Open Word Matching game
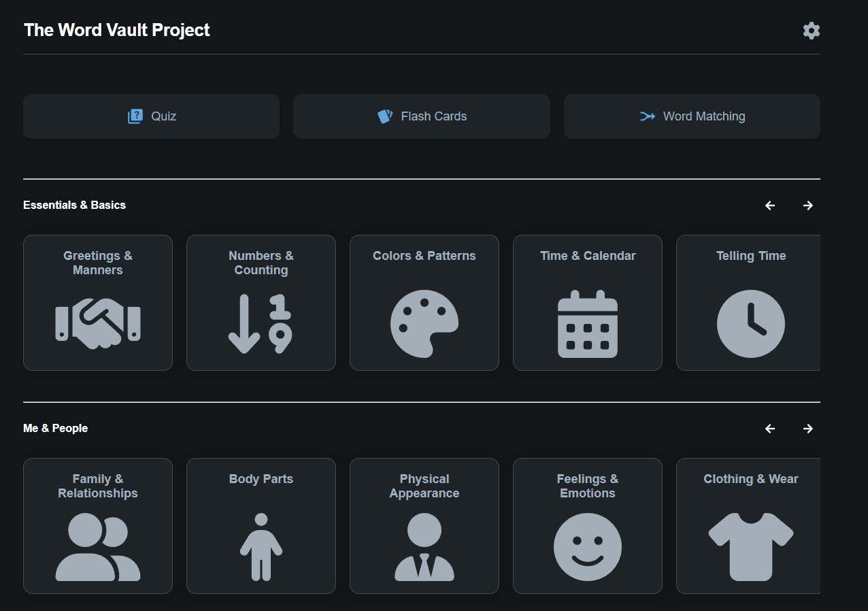Screen dimensions: 868x611 pyautogui.click(x=692, y=116)
